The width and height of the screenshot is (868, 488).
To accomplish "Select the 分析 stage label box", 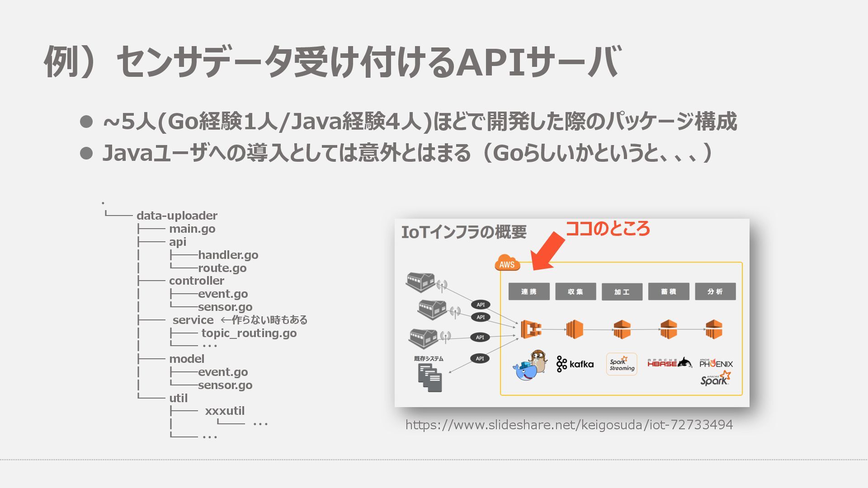I will pos(715,291).
